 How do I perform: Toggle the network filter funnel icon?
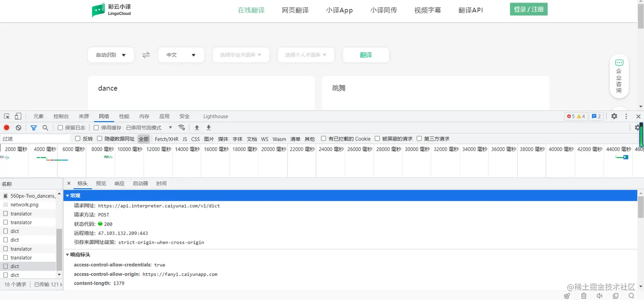click(x=34, y=128)
